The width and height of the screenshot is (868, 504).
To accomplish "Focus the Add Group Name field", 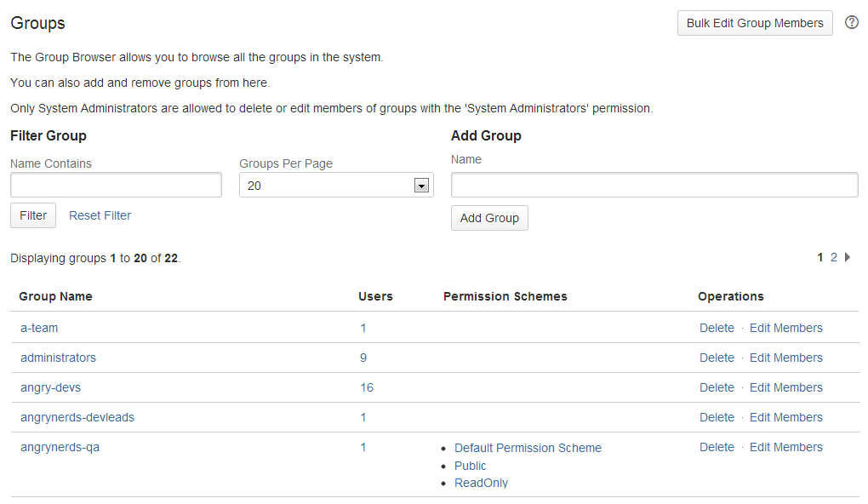I will pos(654,185).
